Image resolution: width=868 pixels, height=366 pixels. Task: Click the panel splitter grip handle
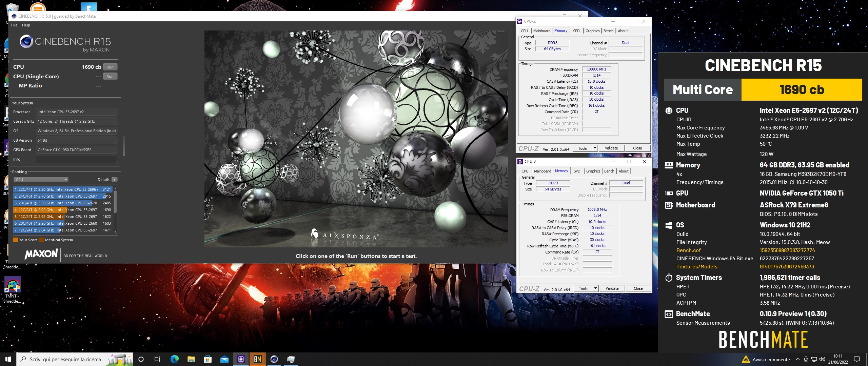[x=124, y=146]
